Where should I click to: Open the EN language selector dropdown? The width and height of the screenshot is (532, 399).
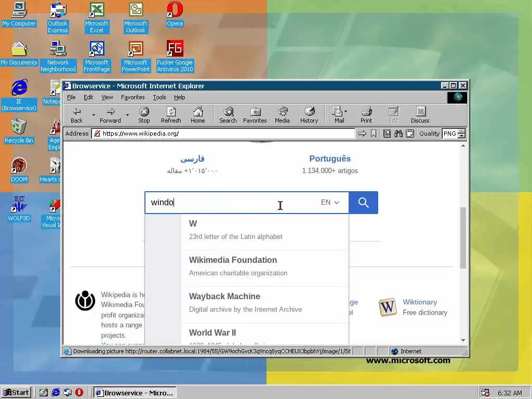(x=330, y=202)
